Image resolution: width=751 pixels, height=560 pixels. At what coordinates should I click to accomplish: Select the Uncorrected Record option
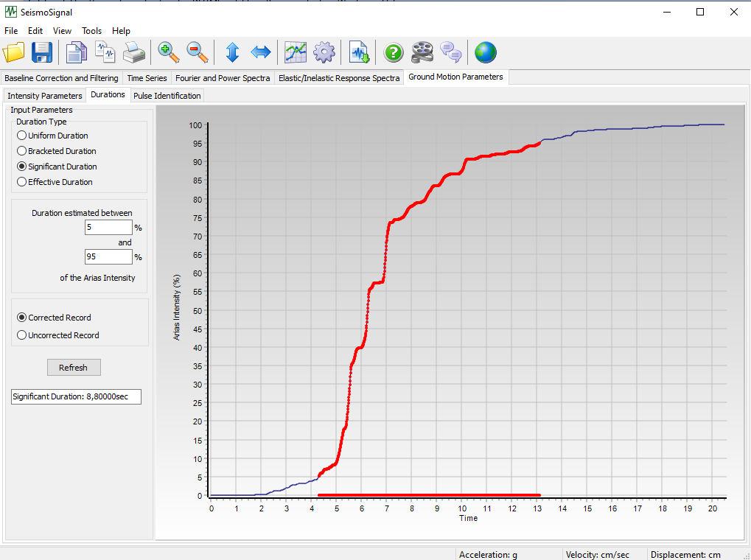tap(22, 335)
